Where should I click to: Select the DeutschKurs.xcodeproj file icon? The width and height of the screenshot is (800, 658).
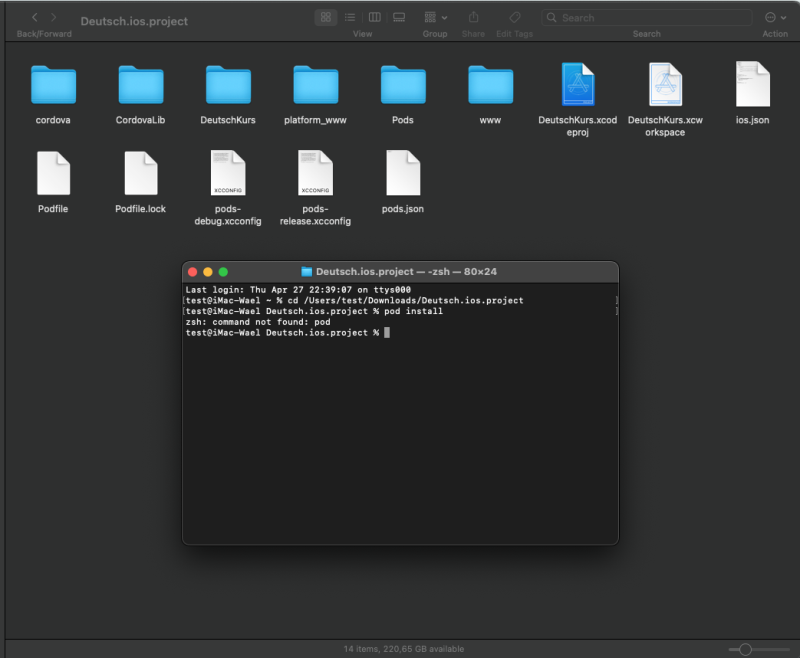pyautogui.click(x=578, y=84)
